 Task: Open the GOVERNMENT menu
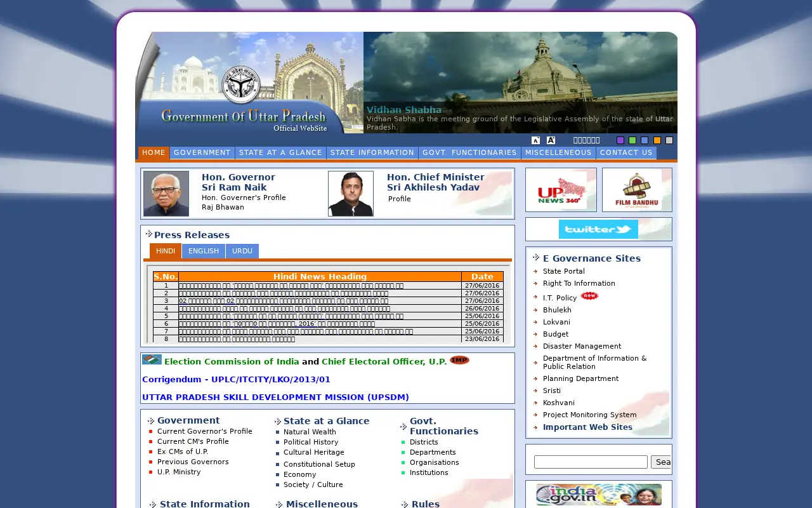click(x=202, y=153)
